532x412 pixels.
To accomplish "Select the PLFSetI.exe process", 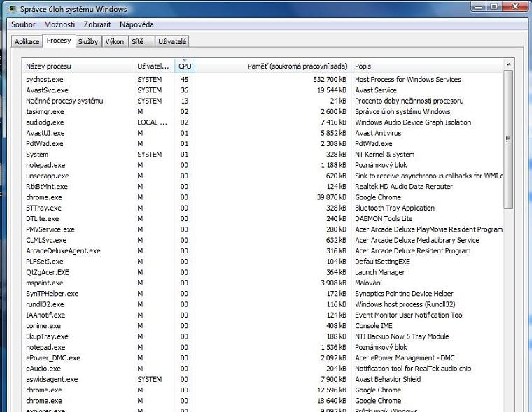I will (263, 262).
